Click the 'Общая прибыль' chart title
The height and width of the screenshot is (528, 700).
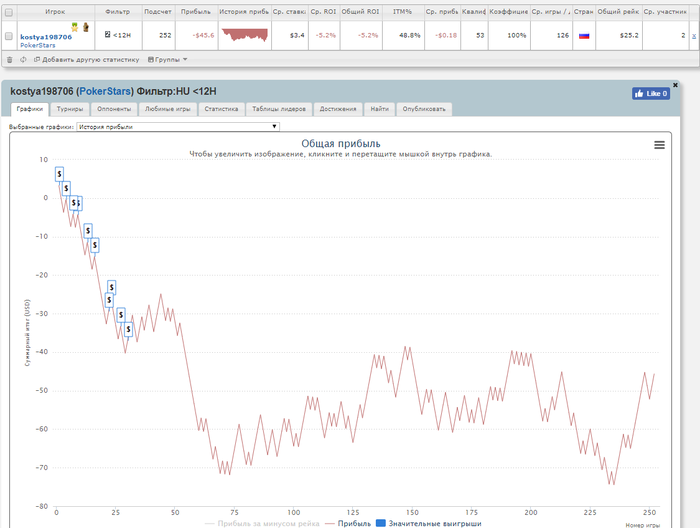[x=341, y=144]
